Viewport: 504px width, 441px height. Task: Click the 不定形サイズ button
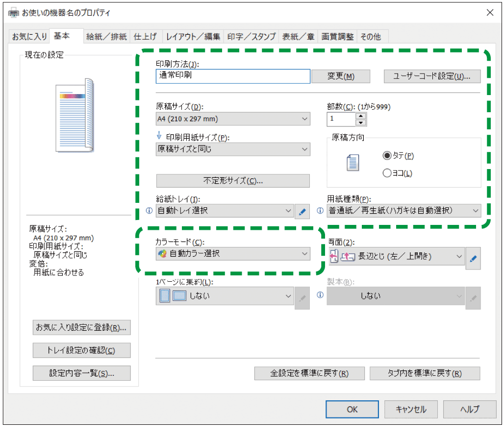[x=232, y=181]
